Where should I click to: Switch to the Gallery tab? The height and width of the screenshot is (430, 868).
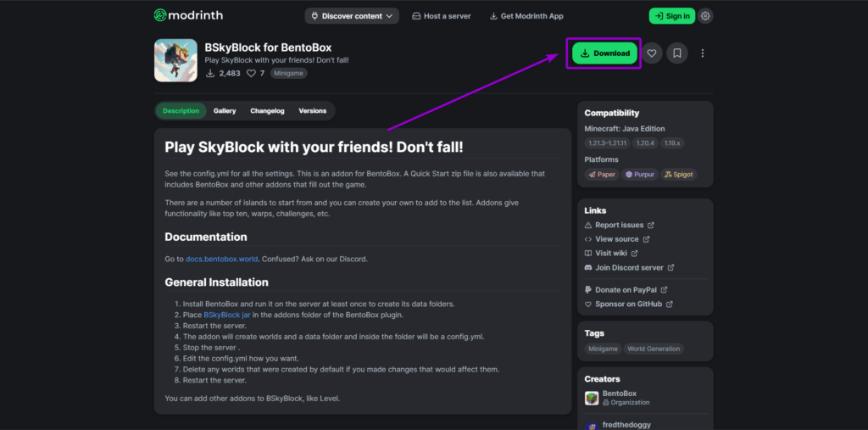point(225,111)
